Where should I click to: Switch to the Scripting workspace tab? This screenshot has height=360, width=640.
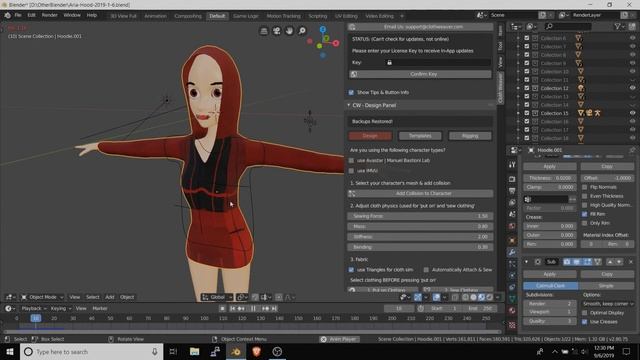[318, 16]
